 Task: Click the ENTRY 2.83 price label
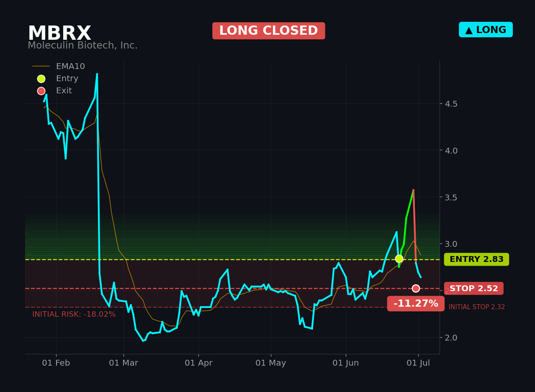coord(476,259)
